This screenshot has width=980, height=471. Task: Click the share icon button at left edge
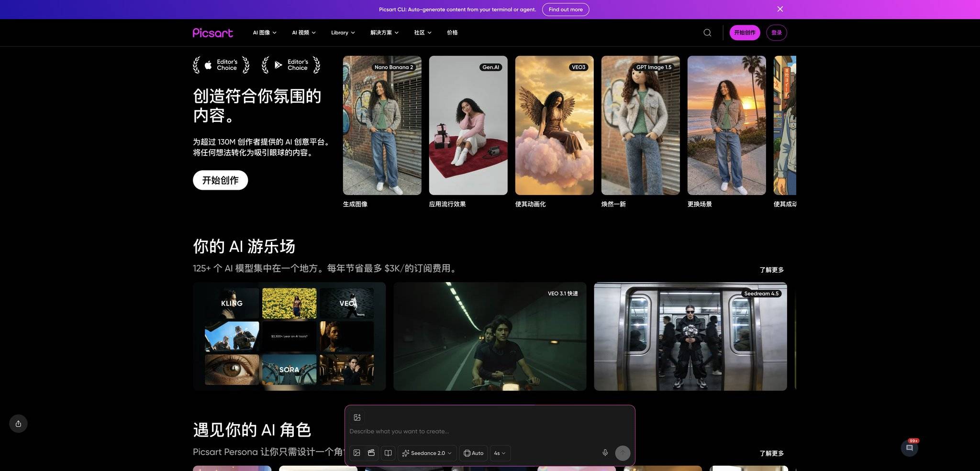pyautogui.click(x=18, y=424)
